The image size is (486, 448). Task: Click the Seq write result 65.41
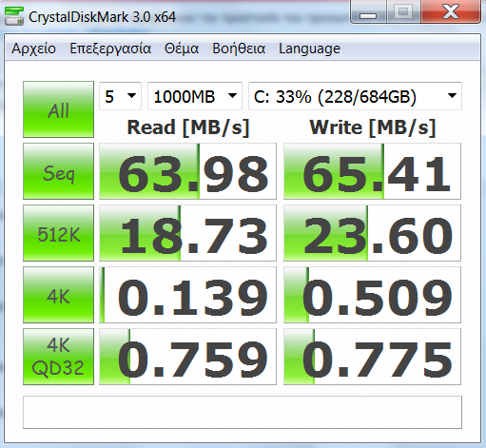click(372, 171)
